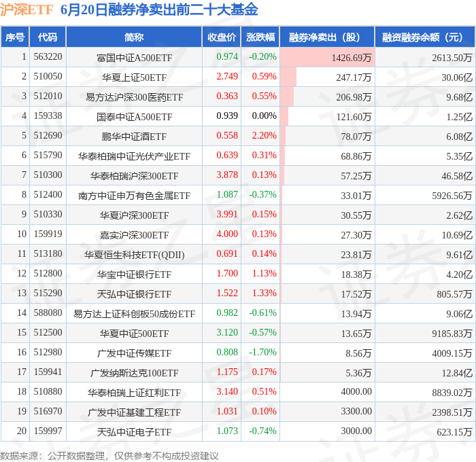
Task: Select 国泰中证A500ETF name cell
Action: (134, 117)
